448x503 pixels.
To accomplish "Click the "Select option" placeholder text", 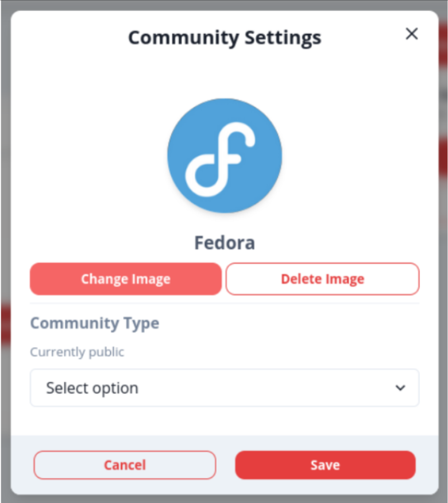I will pos(92,388).
